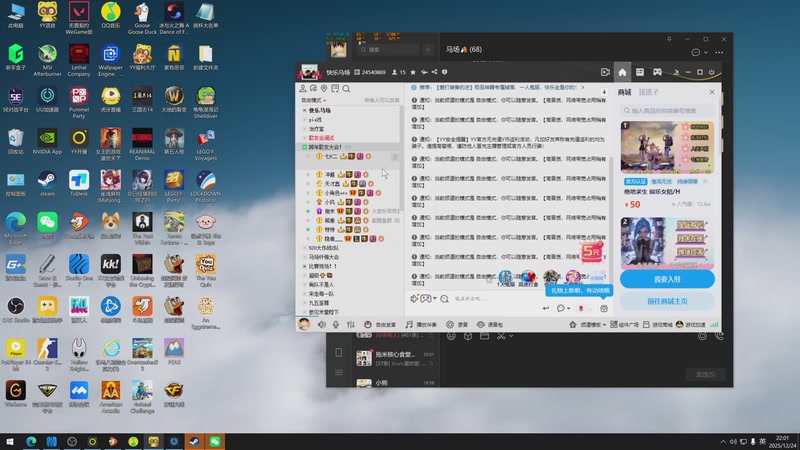Expand the 频道模板 menu in bottom bar
This screenshot has width=800, height=450.
[x=588, y=325]
